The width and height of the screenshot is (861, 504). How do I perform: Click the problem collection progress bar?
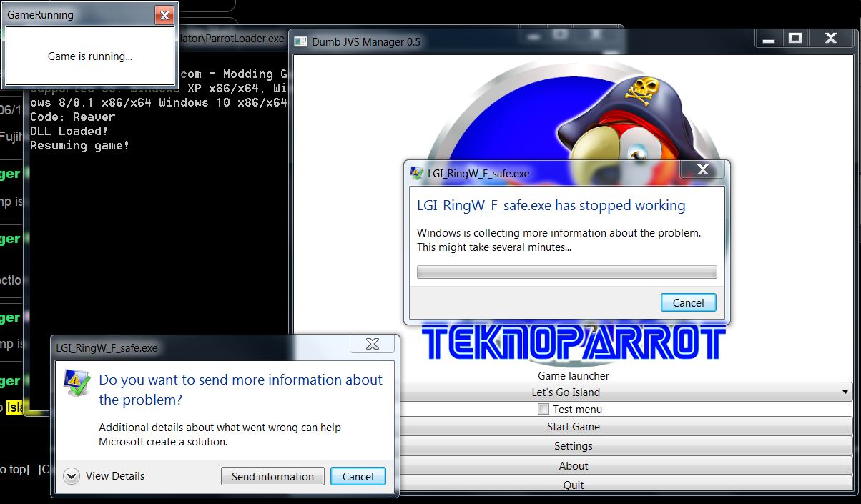coord(567,272)
